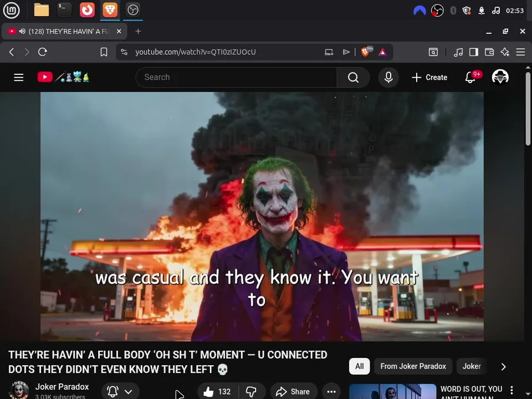Open OBS tray indicator icon
Image resolution: width=532 pixels, height=399 pixels.
437,11
